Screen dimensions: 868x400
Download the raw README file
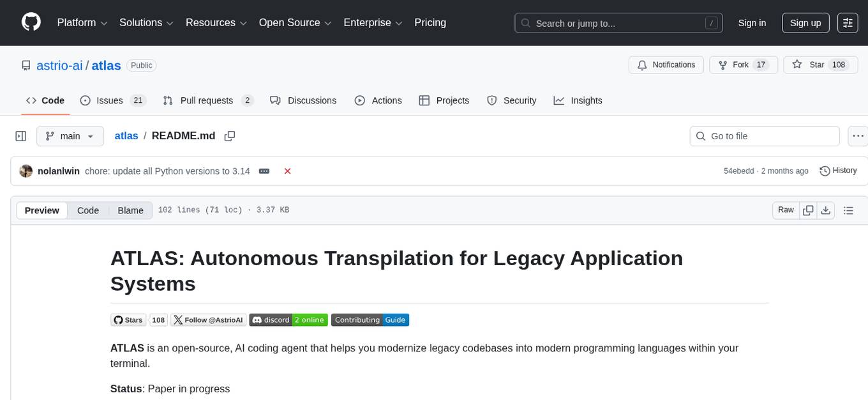click(x=825, y=210)
